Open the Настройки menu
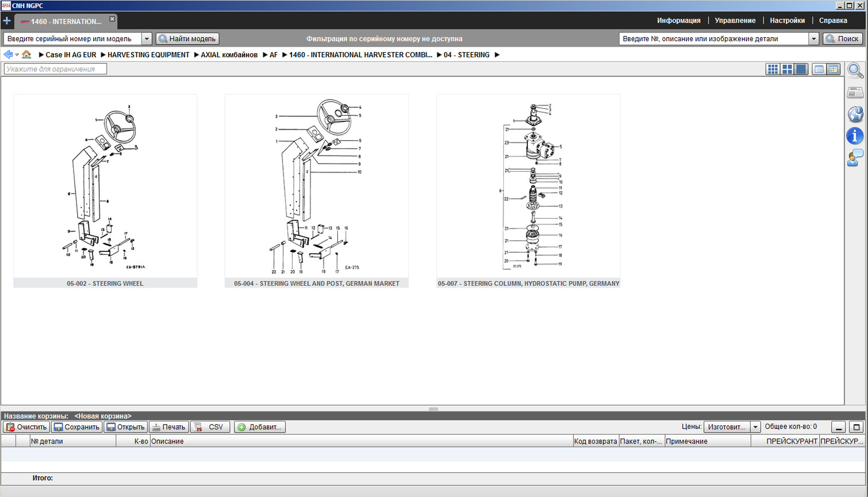 click(x=787, y=21)
